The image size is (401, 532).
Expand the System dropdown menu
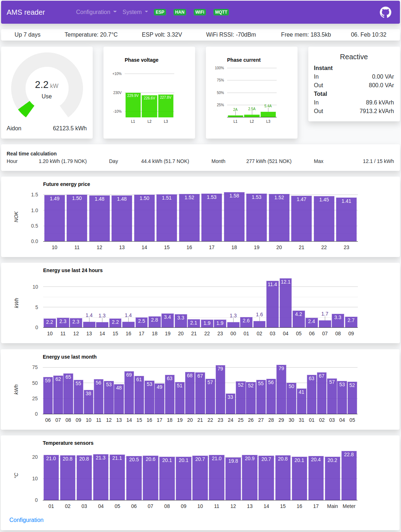pos(135,12)
